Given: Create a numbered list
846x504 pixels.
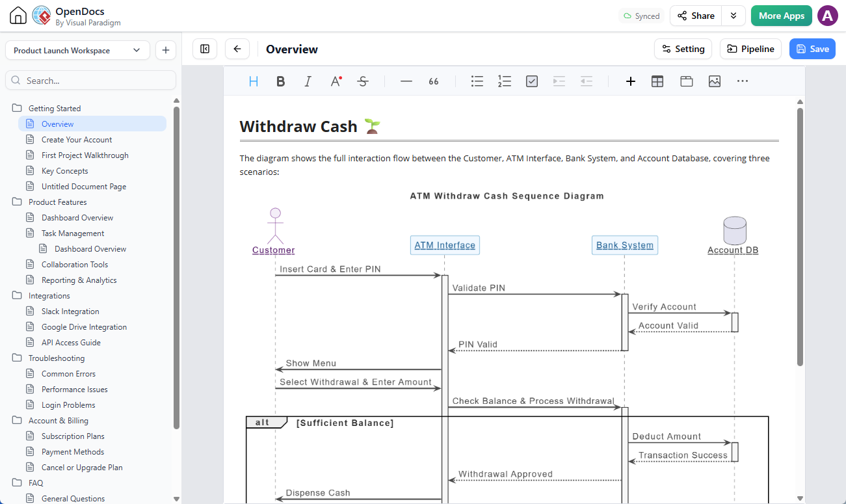Looking at the screenshot, I should [x=505, y=81].
